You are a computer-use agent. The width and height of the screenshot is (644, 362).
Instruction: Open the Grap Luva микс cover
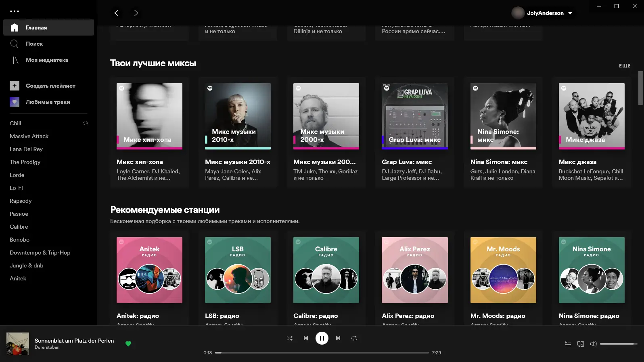(415, 116)
